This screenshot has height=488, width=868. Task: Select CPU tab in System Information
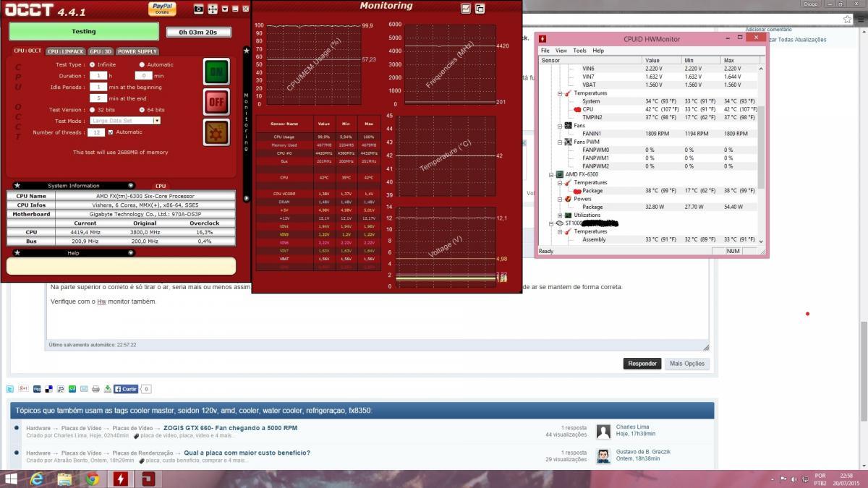pos(161,186)
